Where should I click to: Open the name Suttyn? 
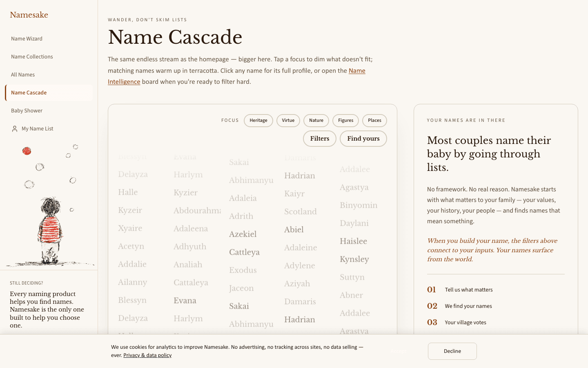click(x=352, y=277)
